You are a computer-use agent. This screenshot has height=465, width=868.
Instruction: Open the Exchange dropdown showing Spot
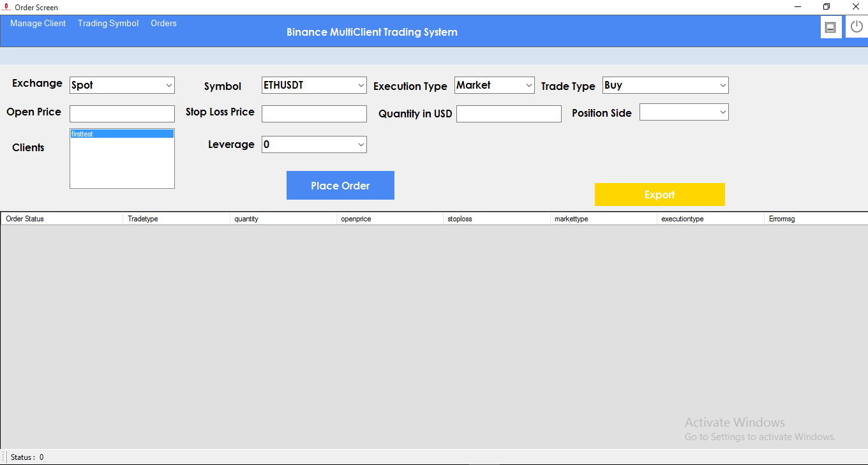coord(122,85)
